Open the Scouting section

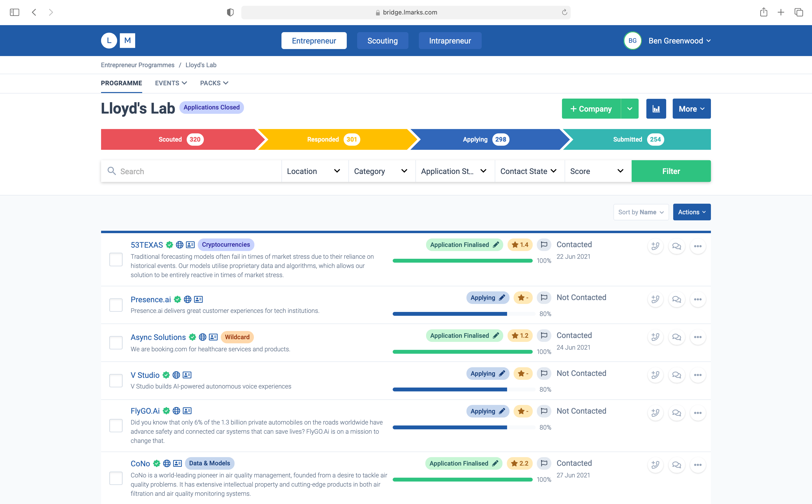382,40
